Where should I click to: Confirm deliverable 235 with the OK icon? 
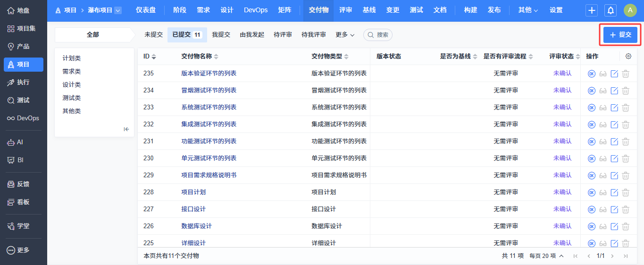(591, 74)
